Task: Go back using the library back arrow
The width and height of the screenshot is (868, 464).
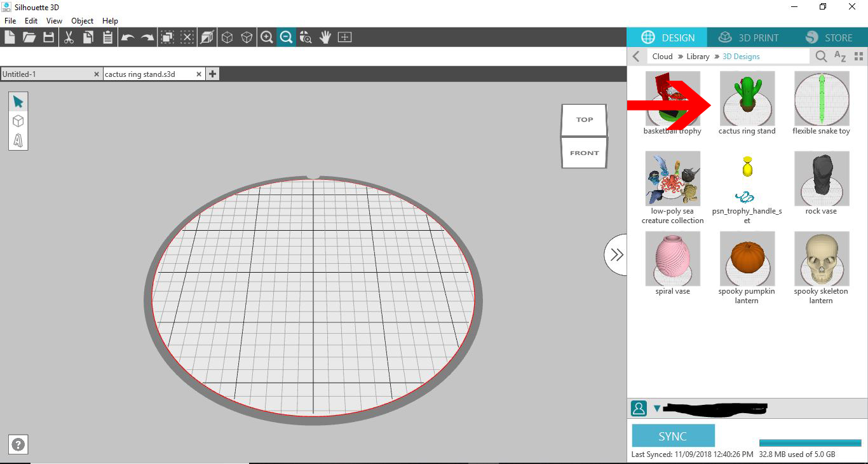Action: [636, 57]
